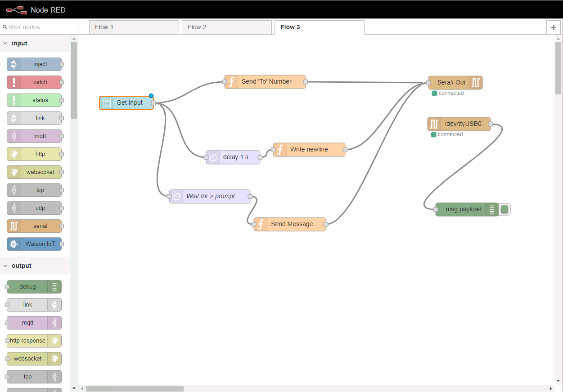Image resolution: width=563 pixels, height=392 pixels.
Task: Click the vertical canvas scrollbar thumb
Action: (558, 67)
